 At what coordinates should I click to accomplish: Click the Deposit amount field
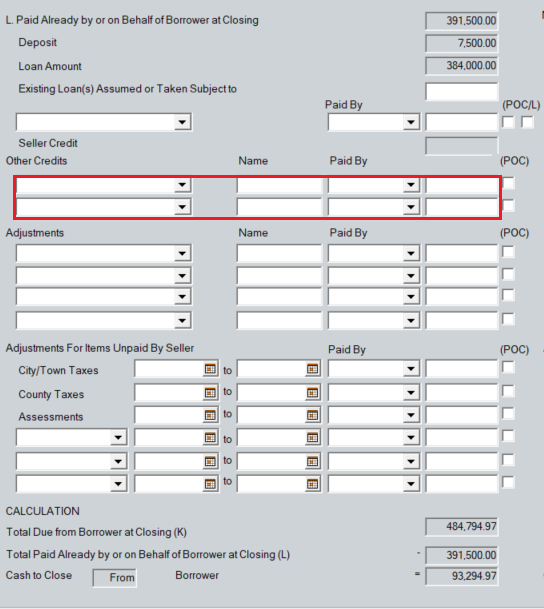(x=461, y=43)
